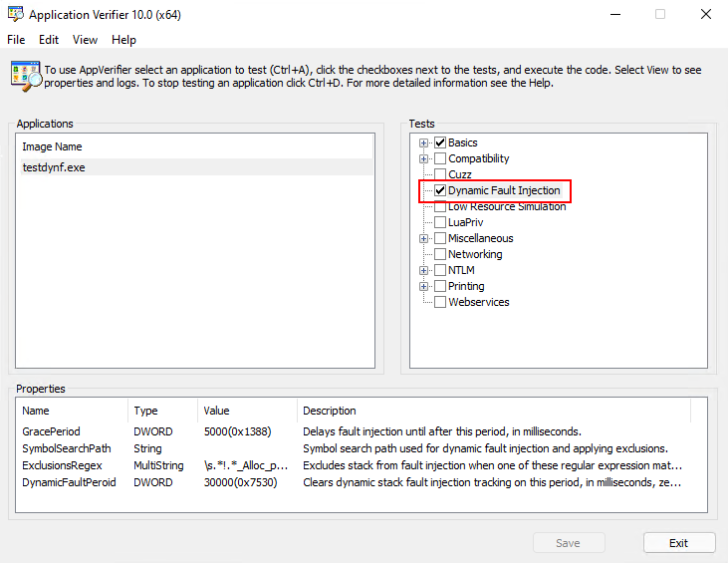Select the Webservices test label
The height and width of the screenshot is (563, 728).
click(x=479, y=302)
